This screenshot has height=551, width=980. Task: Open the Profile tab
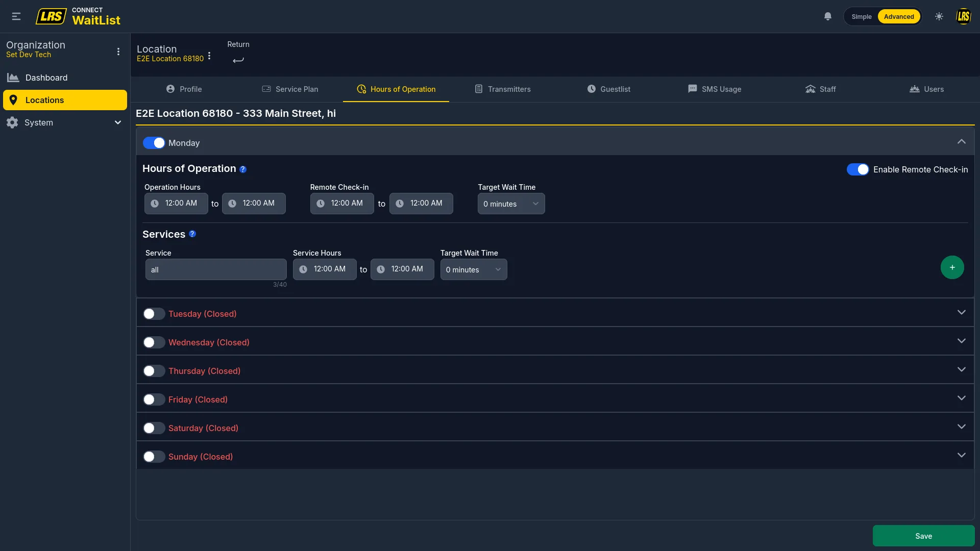(x=184, y=89)
